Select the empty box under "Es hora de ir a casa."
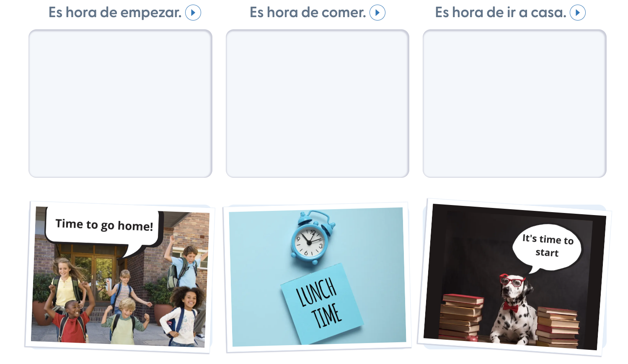The image size is (628, 364). pyautogui.click(x=514, y=103)
